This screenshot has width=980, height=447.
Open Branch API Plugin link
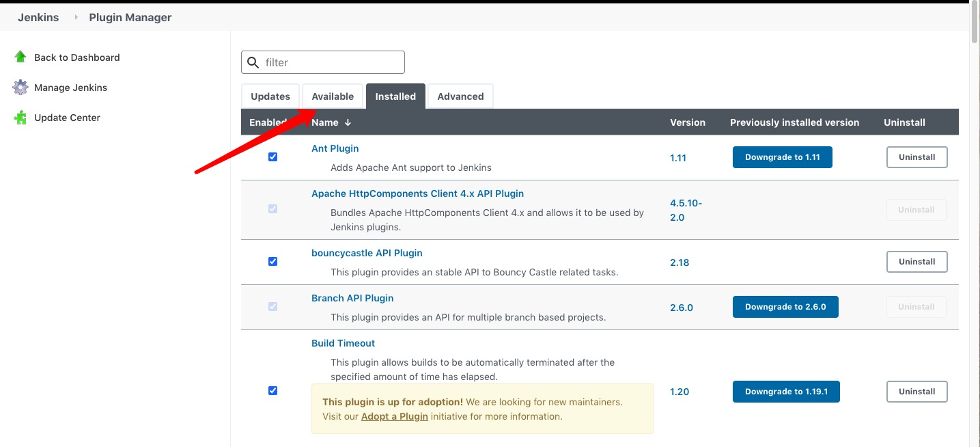352,298
